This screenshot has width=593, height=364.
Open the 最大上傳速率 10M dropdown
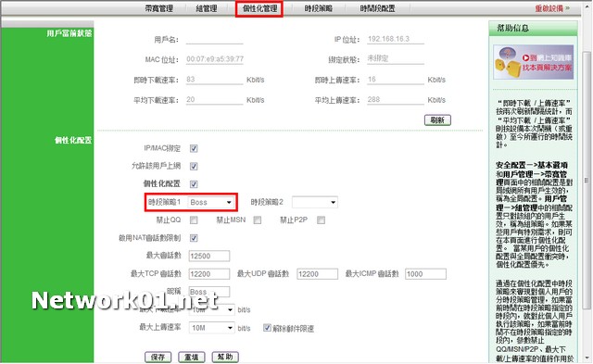point(212,328)
